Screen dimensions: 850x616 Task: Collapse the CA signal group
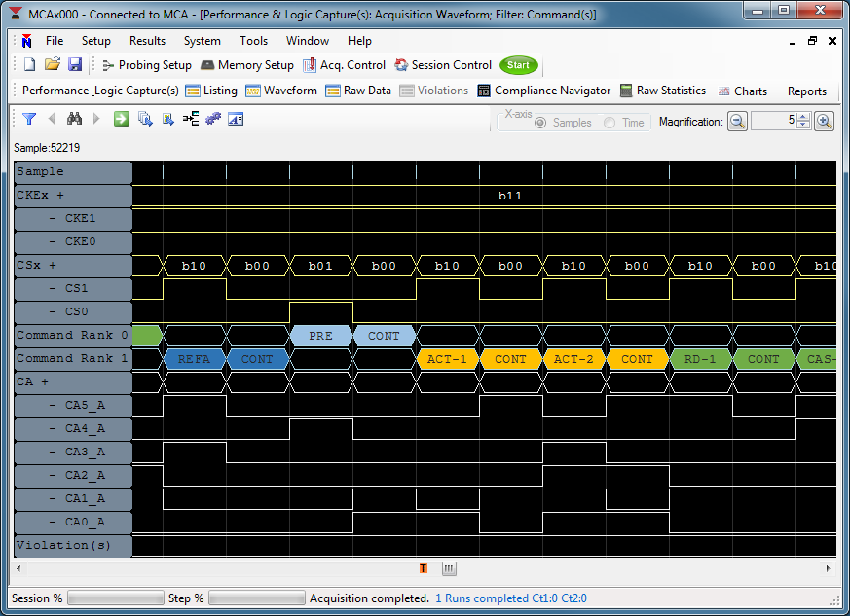pos(45,381)
